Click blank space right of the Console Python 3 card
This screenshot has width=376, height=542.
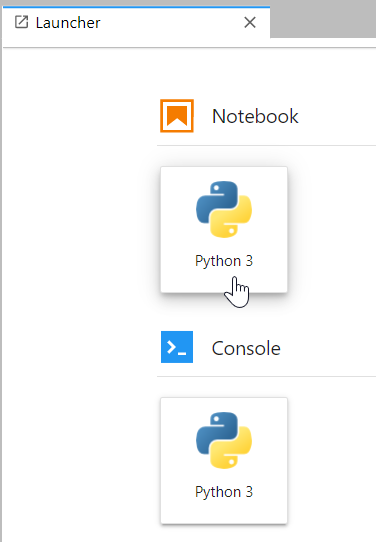pos(332,460)
